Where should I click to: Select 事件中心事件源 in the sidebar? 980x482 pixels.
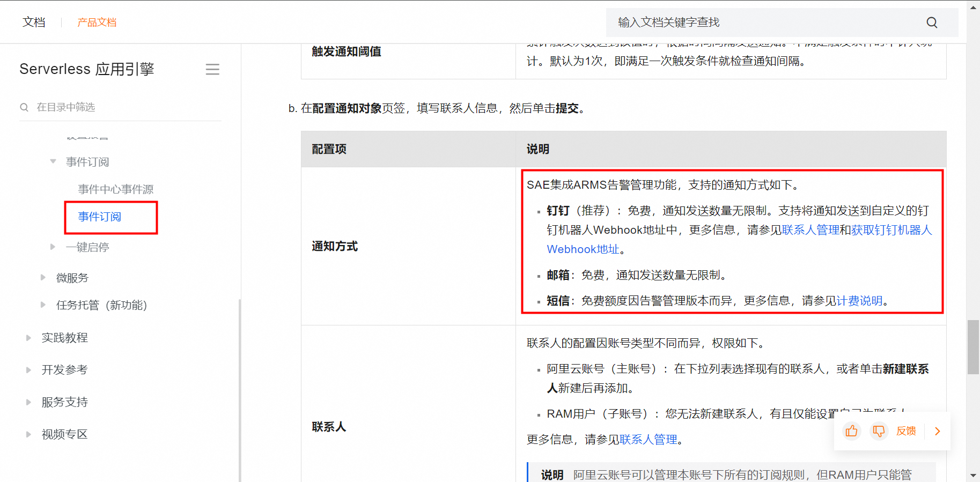pyautogui.click(x=116, y=189)
